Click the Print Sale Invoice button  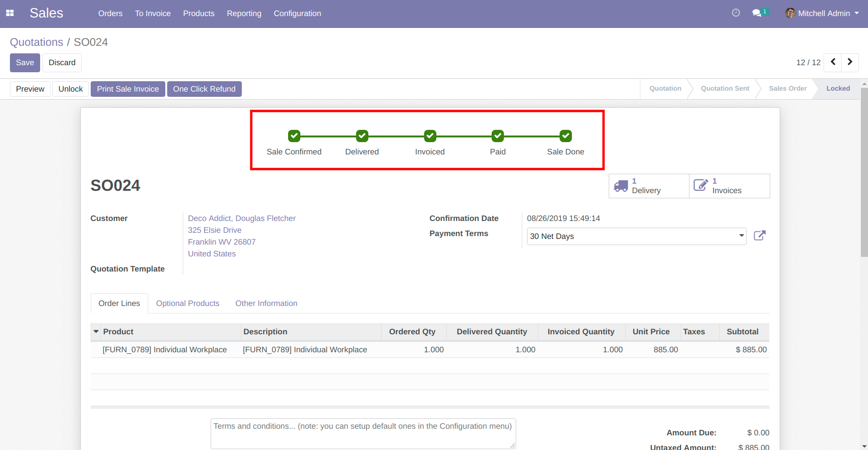click(128, 89)
